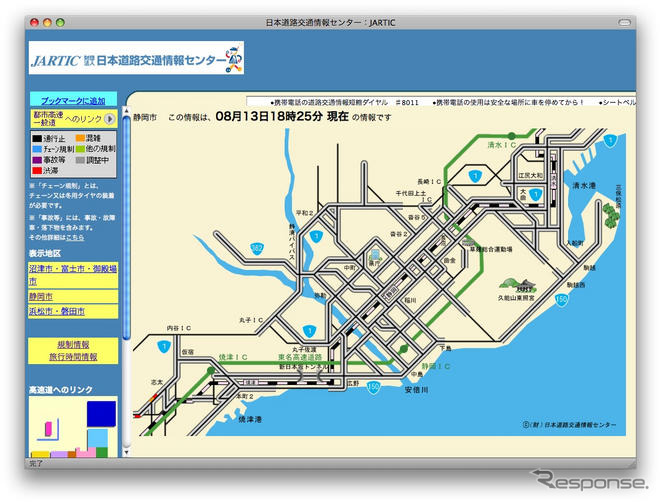Click the 長崎IC label on map
660x502 pixels.
point(429,182)
